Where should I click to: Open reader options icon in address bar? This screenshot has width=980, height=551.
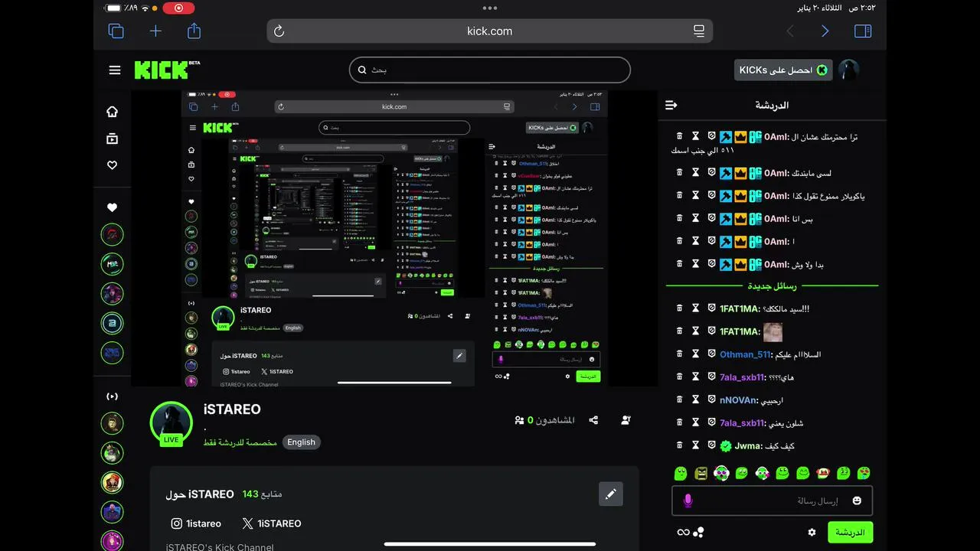699,31
